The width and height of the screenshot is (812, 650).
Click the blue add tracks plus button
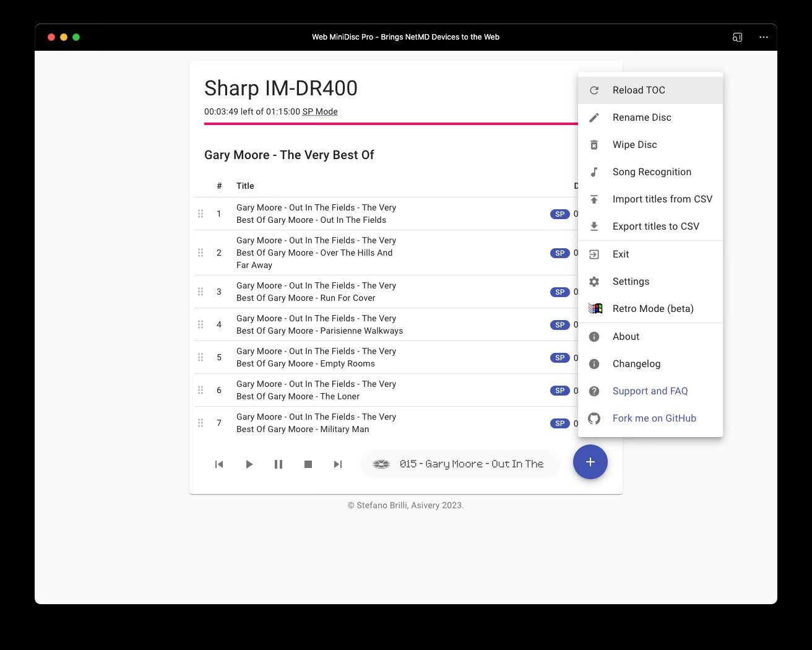(590, 462)
